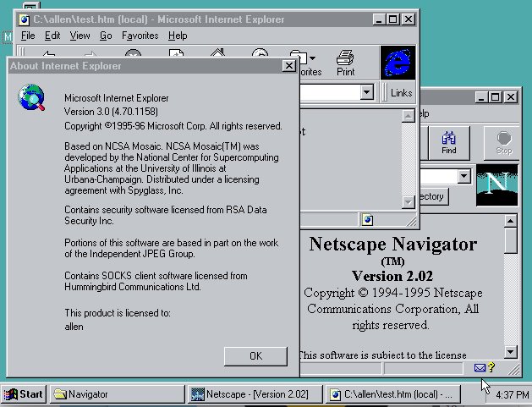
Task: Click the Links bar label
Action: click(x=401, y=93)
